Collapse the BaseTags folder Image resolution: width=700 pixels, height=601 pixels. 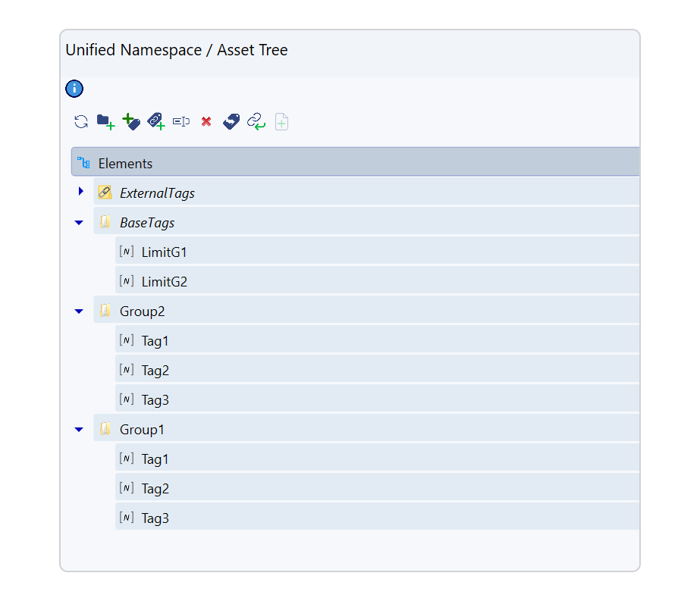[79, 223]
